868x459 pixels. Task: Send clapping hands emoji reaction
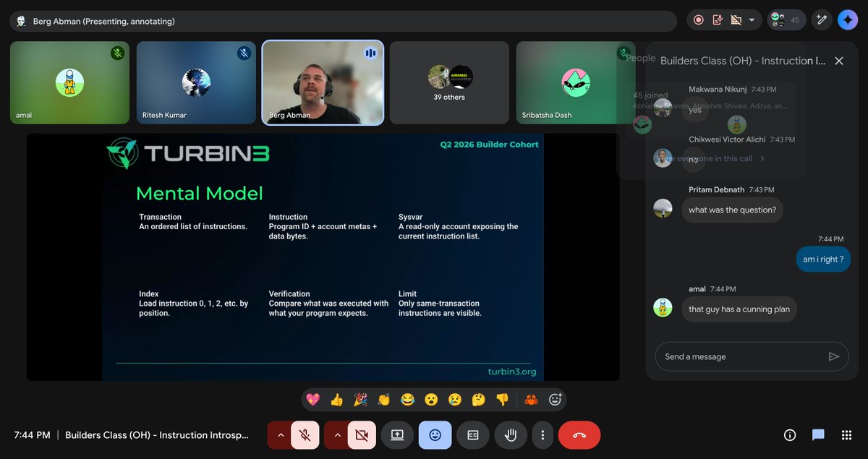383,399
